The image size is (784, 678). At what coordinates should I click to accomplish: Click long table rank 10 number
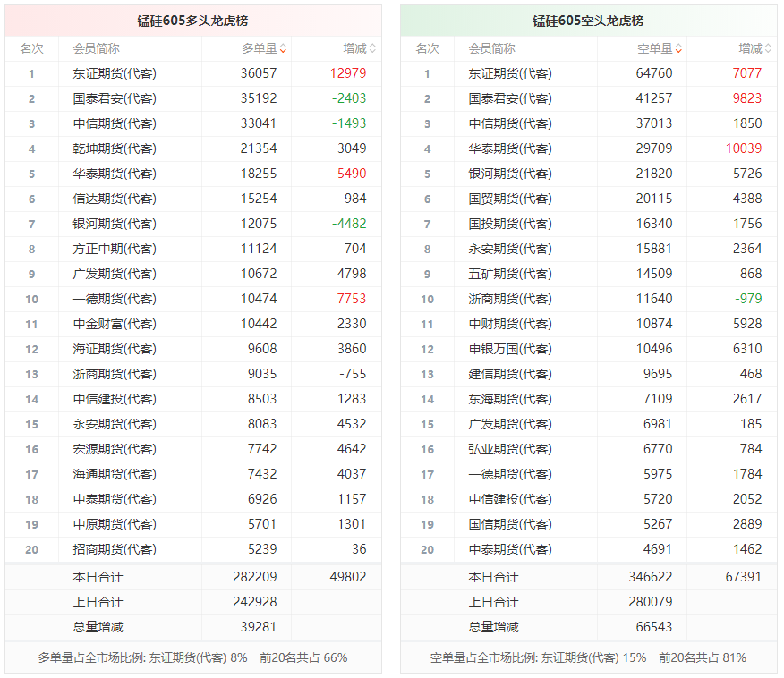pyautogui.click(x=31, y=300)
